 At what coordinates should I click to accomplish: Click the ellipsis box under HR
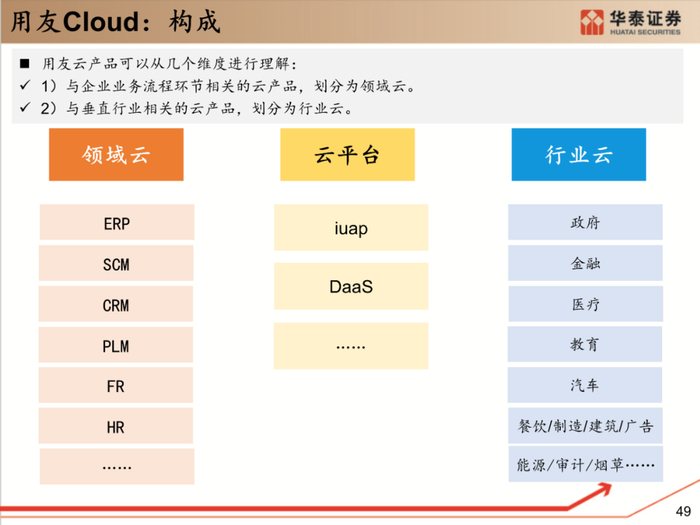point(117,467)
